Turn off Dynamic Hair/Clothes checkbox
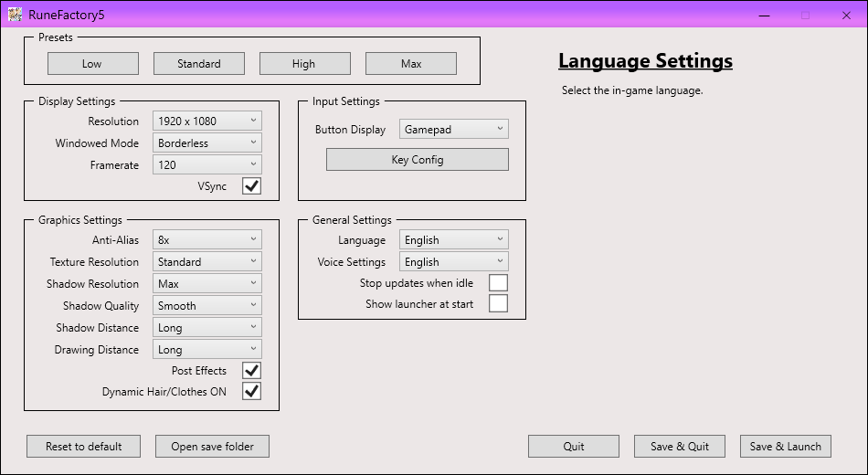This screenshot has height=475, width=868. point(251,392)
